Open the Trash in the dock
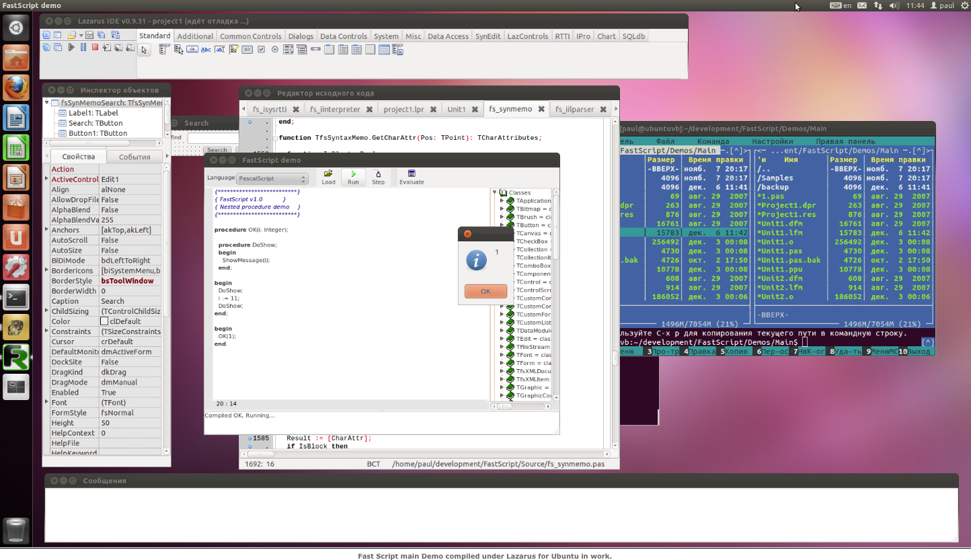The height and width of the screenshot is (560, 971). (x=16, y=530)
